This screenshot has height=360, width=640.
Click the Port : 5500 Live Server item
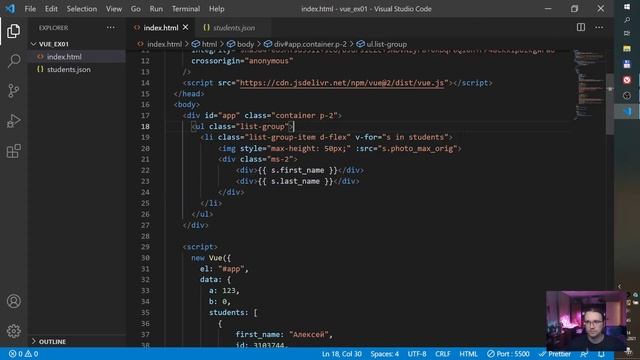click(x=508, y=354)
